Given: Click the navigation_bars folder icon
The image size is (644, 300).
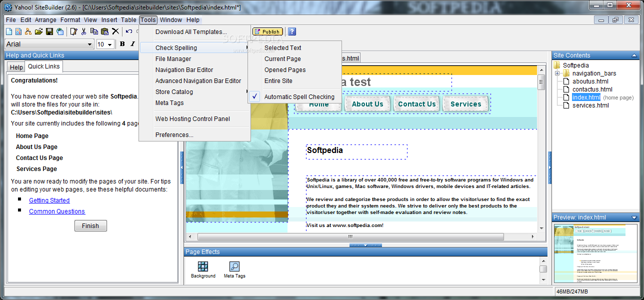Looking at the screenshot, I should tap(566, 73).
